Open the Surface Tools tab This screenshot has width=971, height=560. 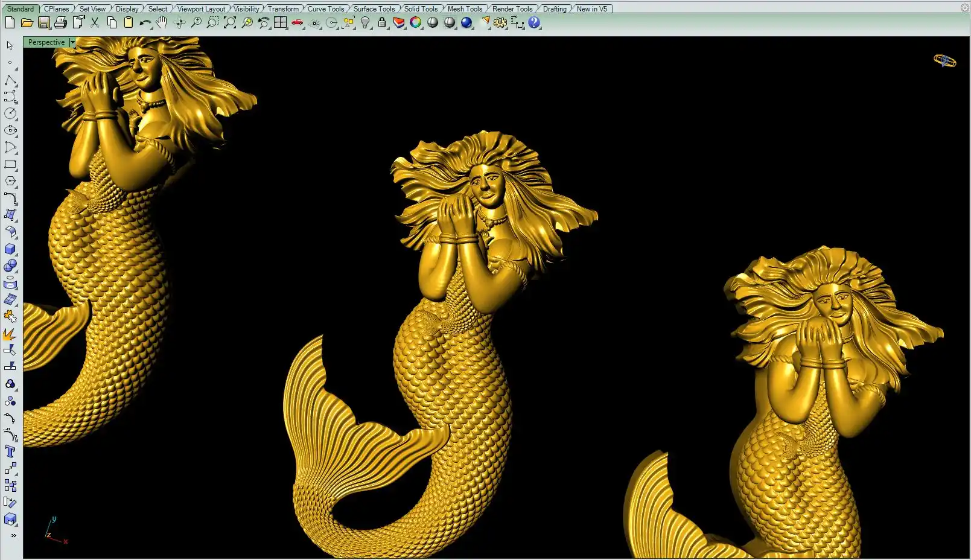(374, 8)
